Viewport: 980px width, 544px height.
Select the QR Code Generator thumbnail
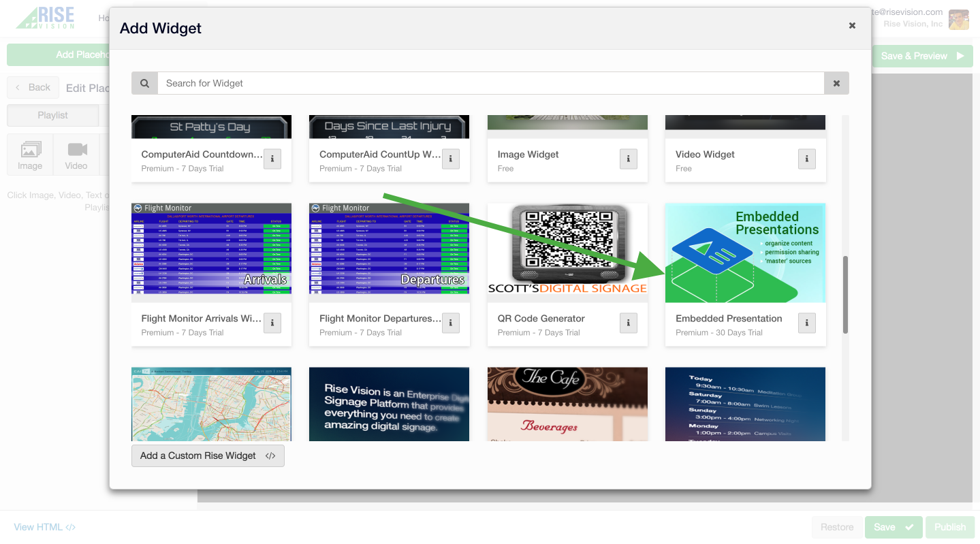(x=567, y=253)
